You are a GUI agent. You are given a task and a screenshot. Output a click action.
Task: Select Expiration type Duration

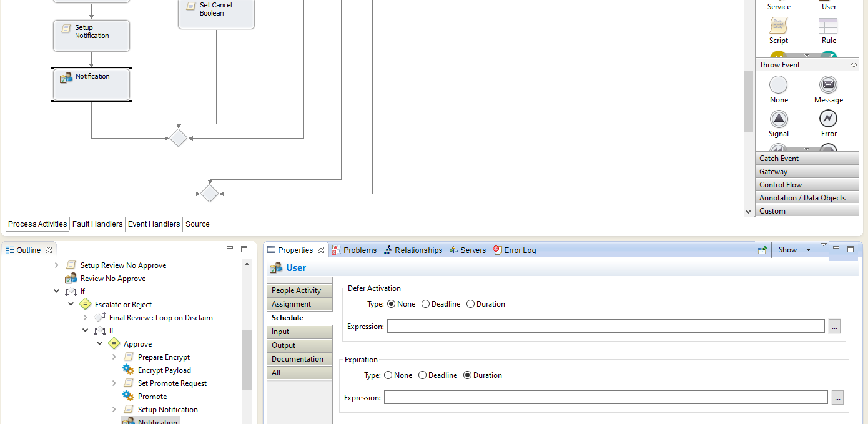467,375
